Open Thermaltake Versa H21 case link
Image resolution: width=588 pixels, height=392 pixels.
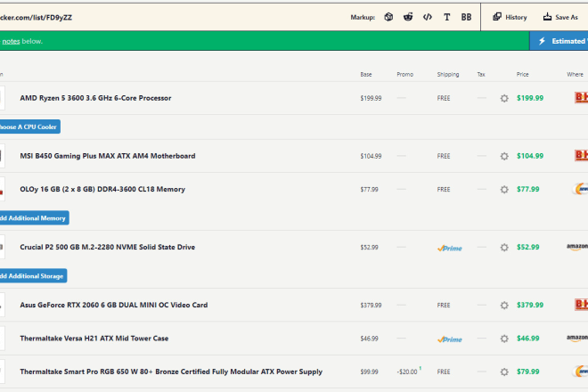94,339
